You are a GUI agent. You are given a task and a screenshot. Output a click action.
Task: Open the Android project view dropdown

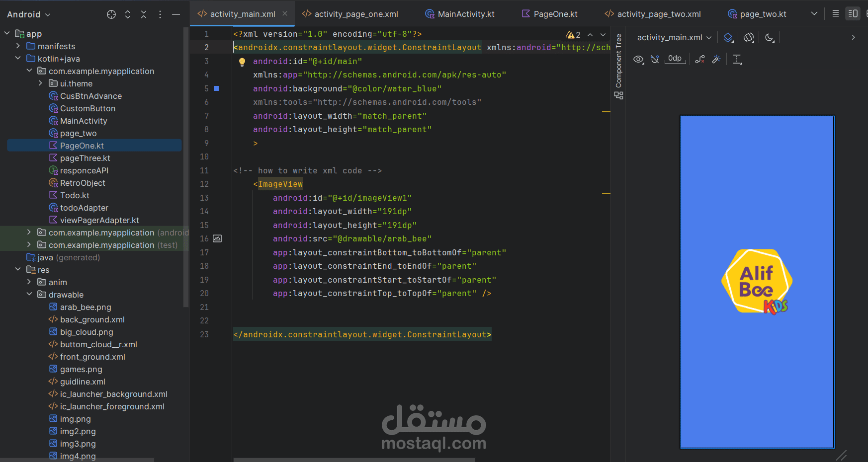(29, 14)
